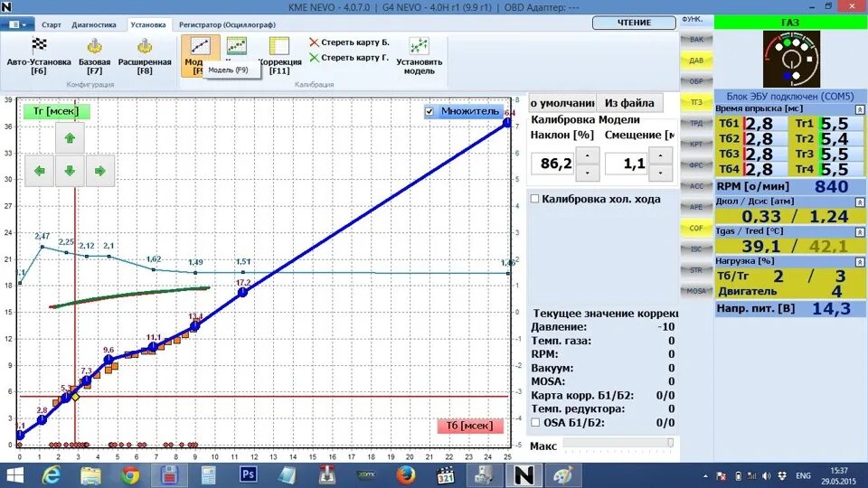Increase Наклон [%] with up stepper
Viewport: 868px width, 488px height.
coord(588,155)
